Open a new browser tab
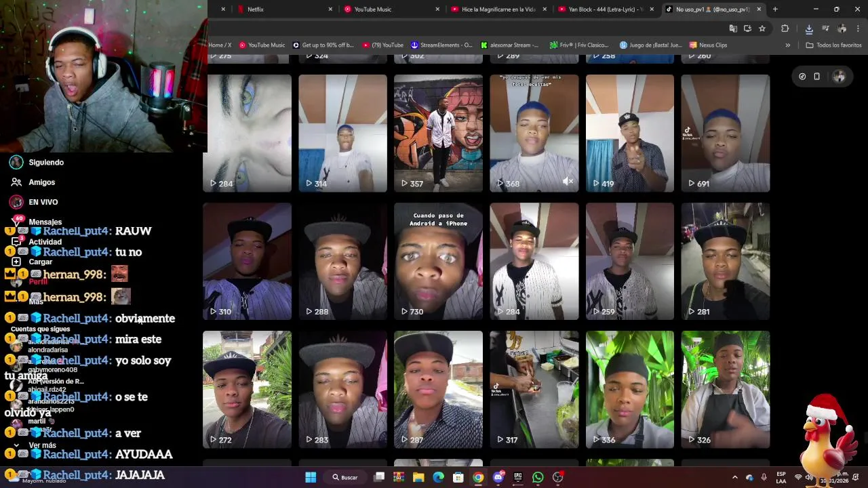Image resolution: width=868 pixels, height=488 pixels. pos(775,9)
